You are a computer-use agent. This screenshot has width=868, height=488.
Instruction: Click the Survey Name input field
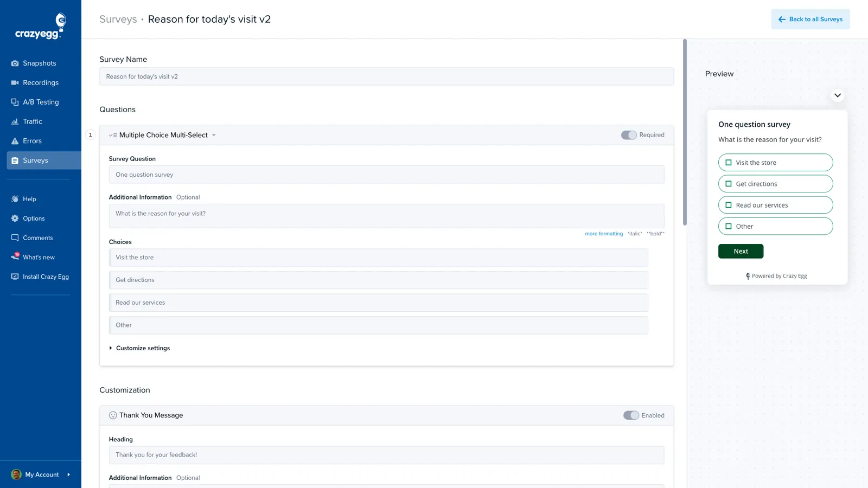[x=386, y=76]
